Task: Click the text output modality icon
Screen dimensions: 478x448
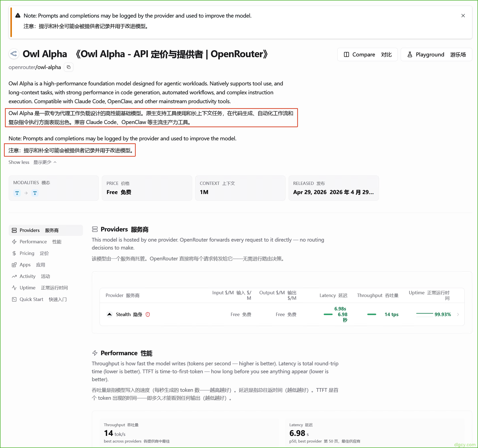Action: pos(35,193)
